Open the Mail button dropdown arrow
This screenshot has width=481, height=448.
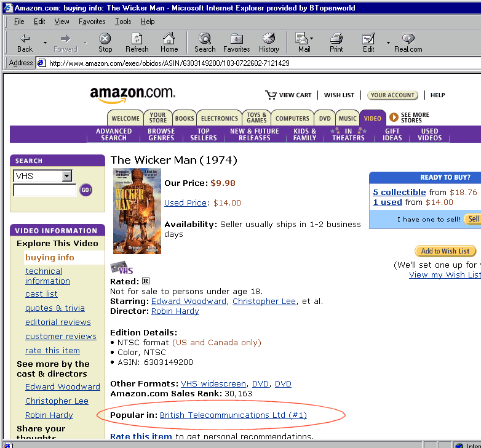(x=312, y=39)
